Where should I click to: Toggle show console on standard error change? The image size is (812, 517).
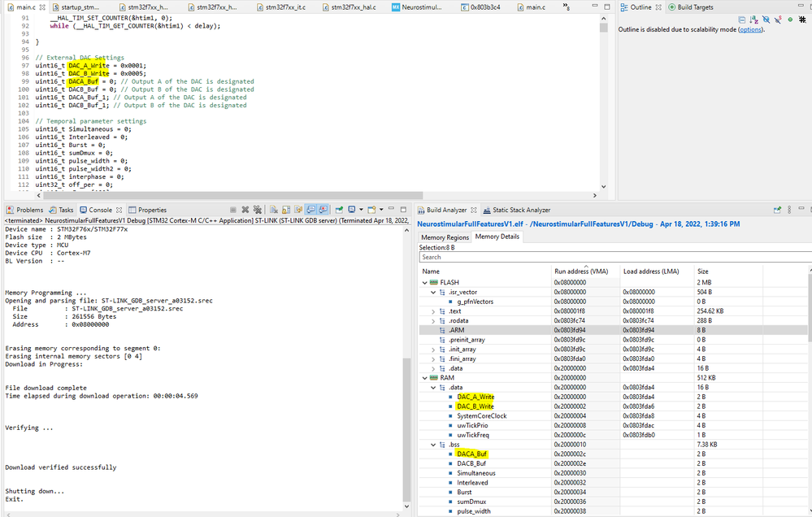[x=323, y=210]
